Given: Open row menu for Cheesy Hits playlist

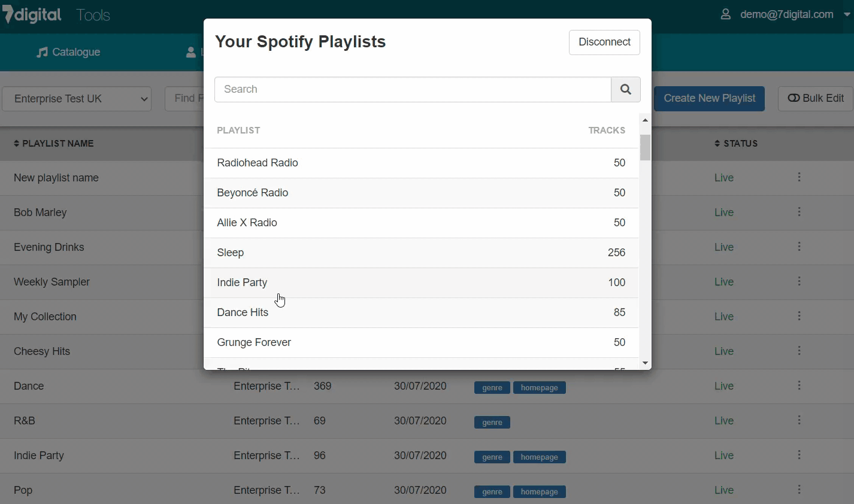Looking at the screenshot, I should point(799,351).
